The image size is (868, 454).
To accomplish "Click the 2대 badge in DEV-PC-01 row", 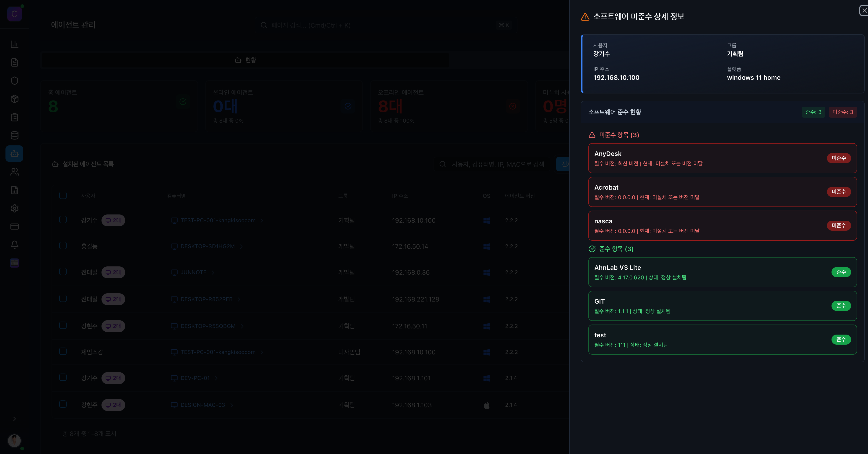I will 113,378.
